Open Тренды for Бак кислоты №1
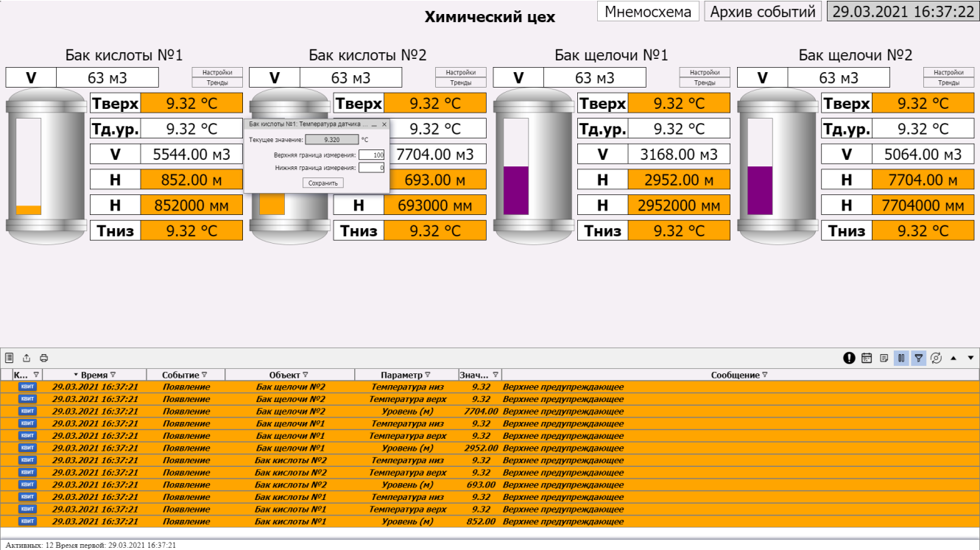Viewport: 980px width, 550px height. click(x=217, y=82)
